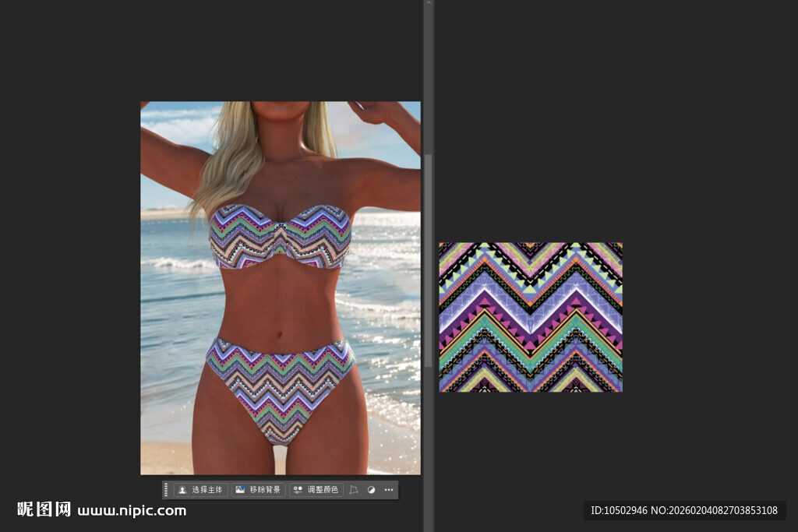
Task: Click the bikini top in the photo
Action: [x=279, y=237]
